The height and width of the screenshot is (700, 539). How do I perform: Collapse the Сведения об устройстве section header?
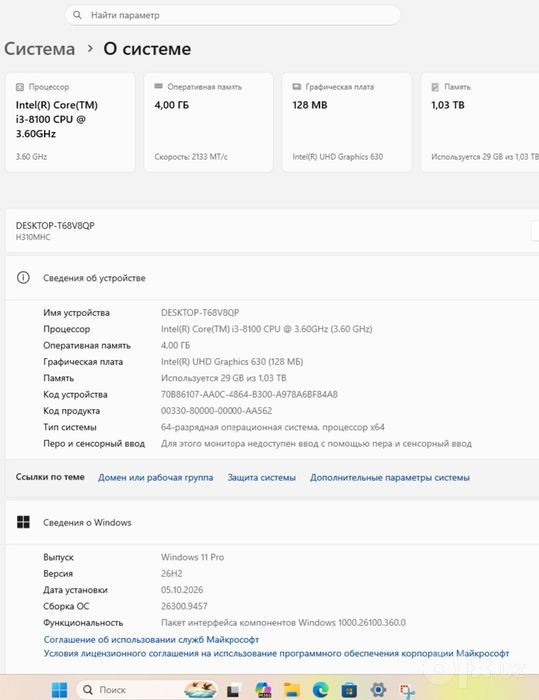coord(272,278)
